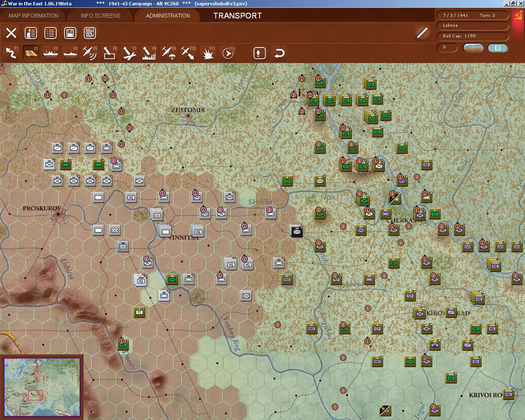This screenshot has width=525, height=420.
Task: Activate the F8 bomb city icon
Action: [x=149, y=53]
